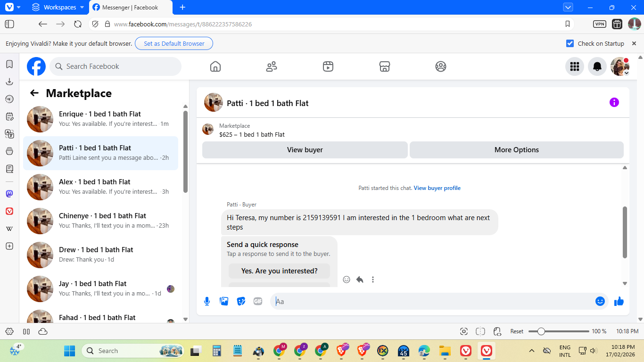The image size is (644, 362).
Task: Open a new browser tab
Action: (182, 7)
